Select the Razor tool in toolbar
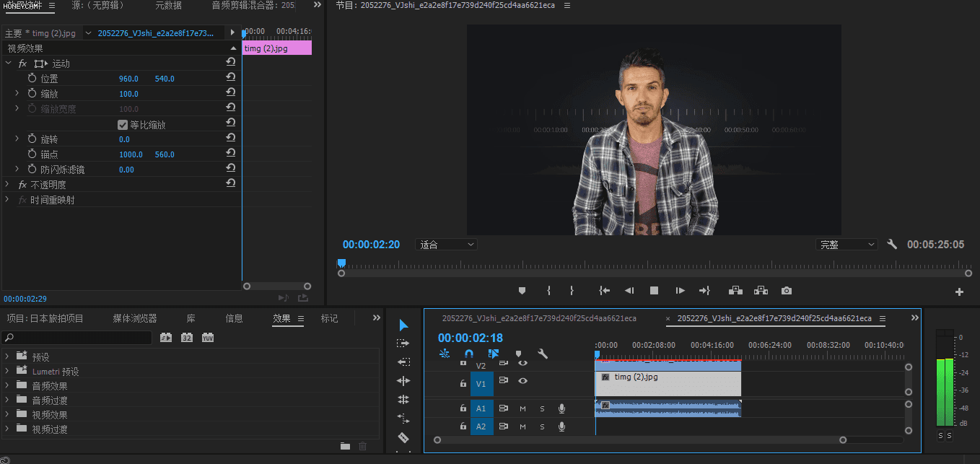980x464 pixels. [x=403, y=437]
